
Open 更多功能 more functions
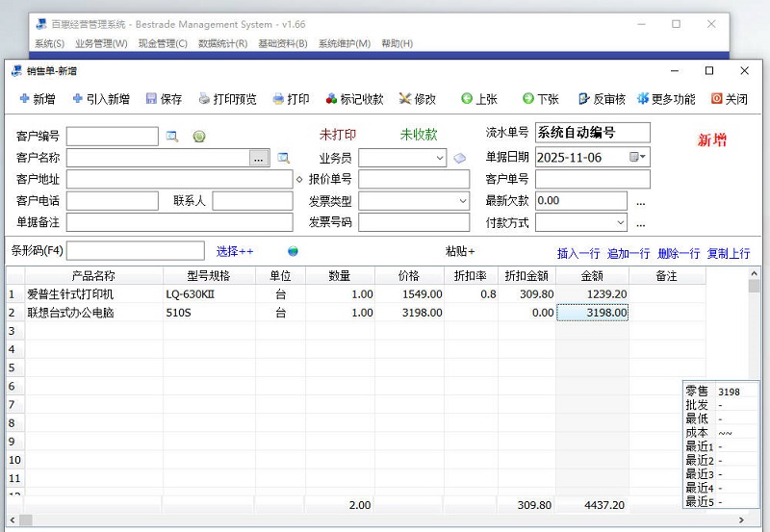coord(666,99)
